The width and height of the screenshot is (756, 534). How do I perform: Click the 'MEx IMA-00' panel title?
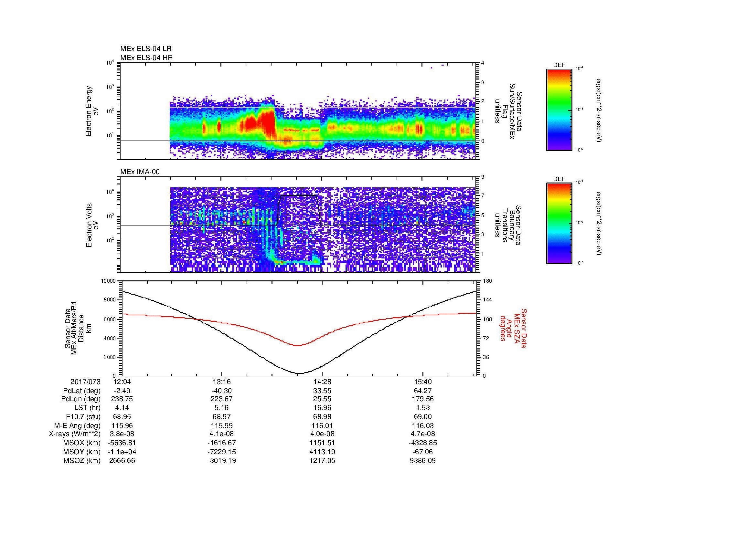coord(140,172)
